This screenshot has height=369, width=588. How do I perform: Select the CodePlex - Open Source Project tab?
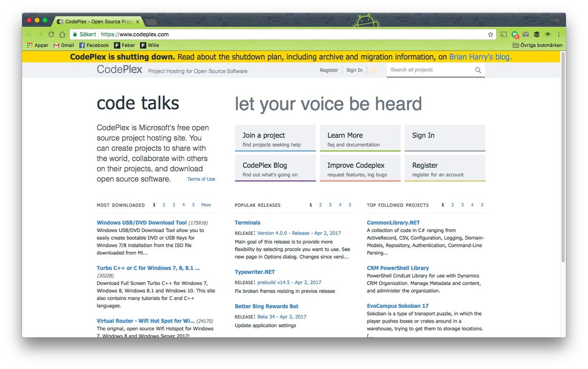click(98, 22)
